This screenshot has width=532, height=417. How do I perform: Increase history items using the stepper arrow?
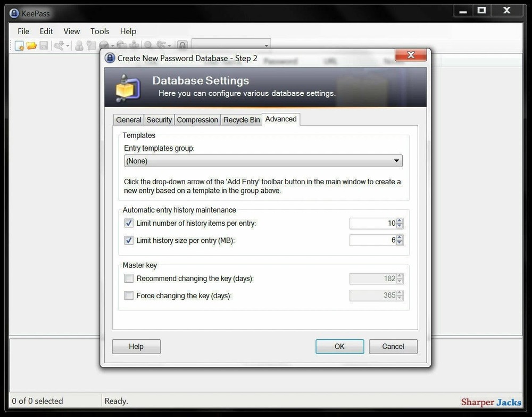tap(400, 221)
